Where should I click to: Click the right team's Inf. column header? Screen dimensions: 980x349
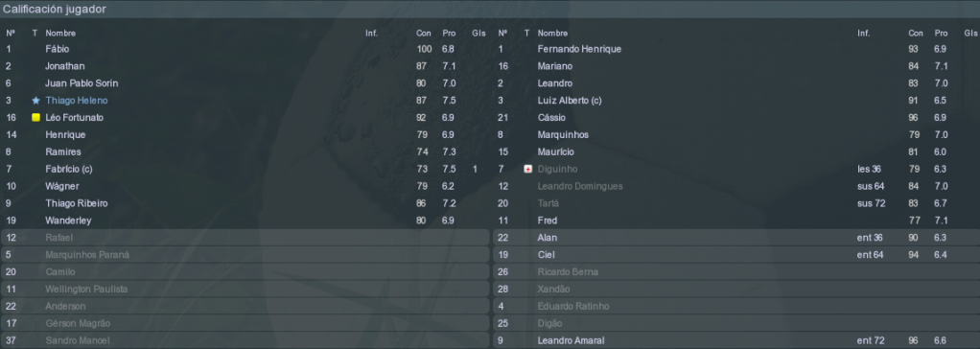[x=863, y=34]
